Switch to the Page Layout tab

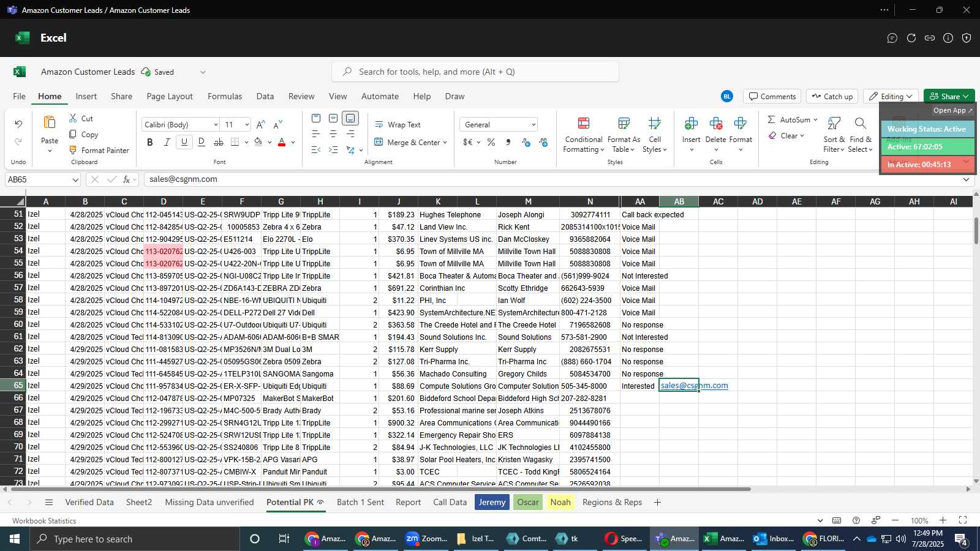click(x=170, y=96)
